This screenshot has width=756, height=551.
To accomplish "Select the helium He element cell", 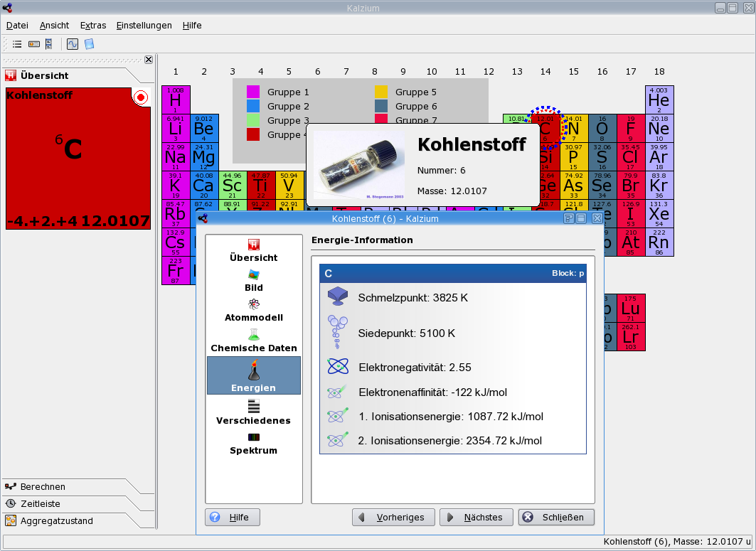I will 659,100.
